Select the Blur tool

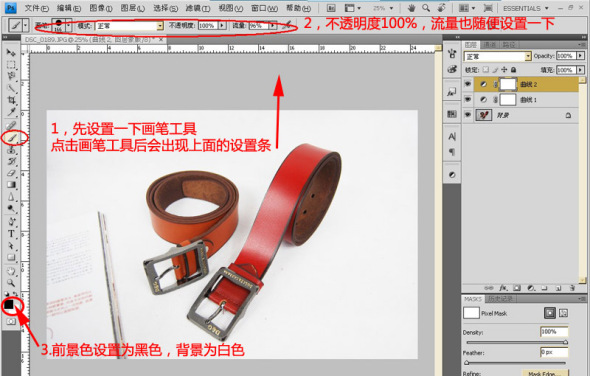click(x=11, y=196)
